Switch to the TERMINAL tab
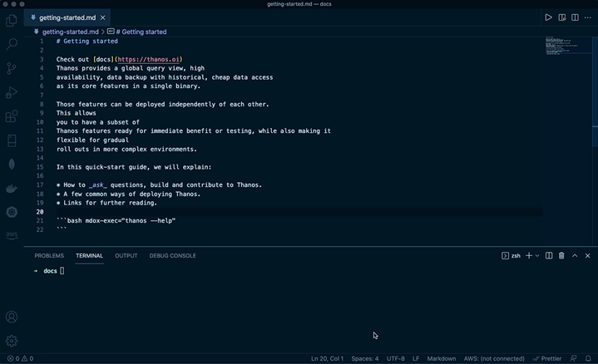This screenshot has width=598, height=364. point(89,256)
